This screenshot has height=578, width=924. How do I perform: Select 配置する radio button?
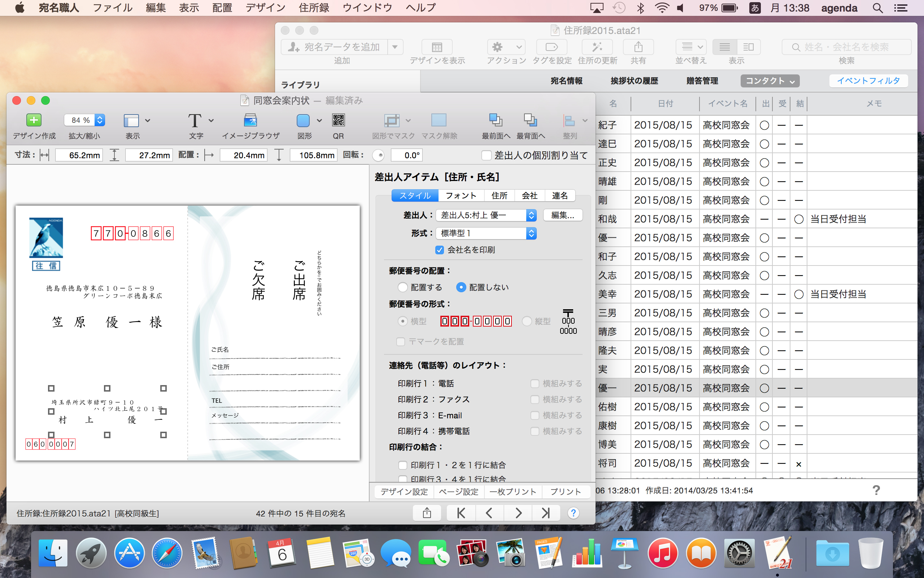pyautogui.click(x=402, y=287)
